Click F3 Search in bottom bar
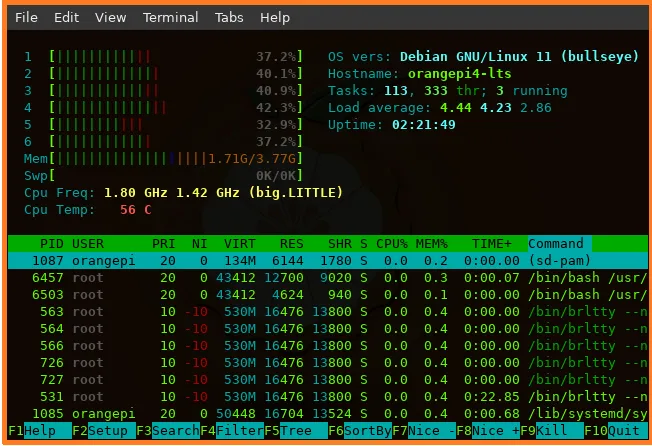 [168, 430]
